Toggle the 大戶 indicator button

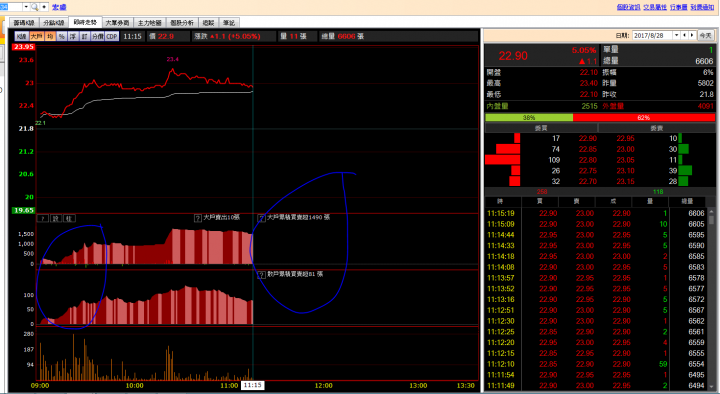coord(37,36)
